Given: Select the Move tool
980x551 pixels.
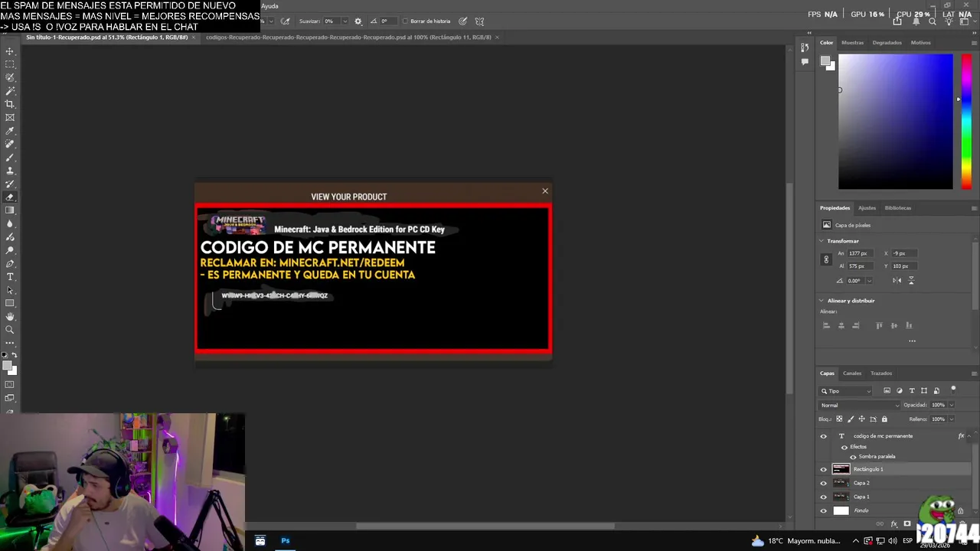Looking at the screenshot, I should tap(10, 51).
